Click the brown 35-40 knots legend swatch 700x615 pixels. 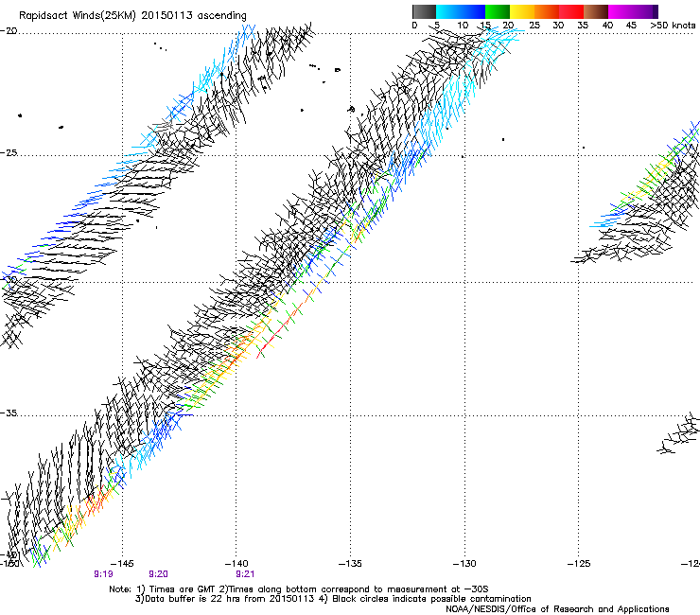596,11
